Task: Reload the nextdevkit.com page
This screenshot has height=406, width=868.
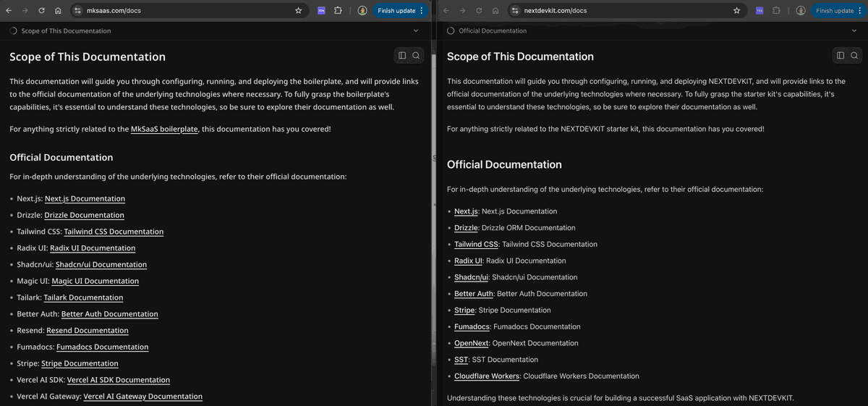Action: tap(479, 11)
